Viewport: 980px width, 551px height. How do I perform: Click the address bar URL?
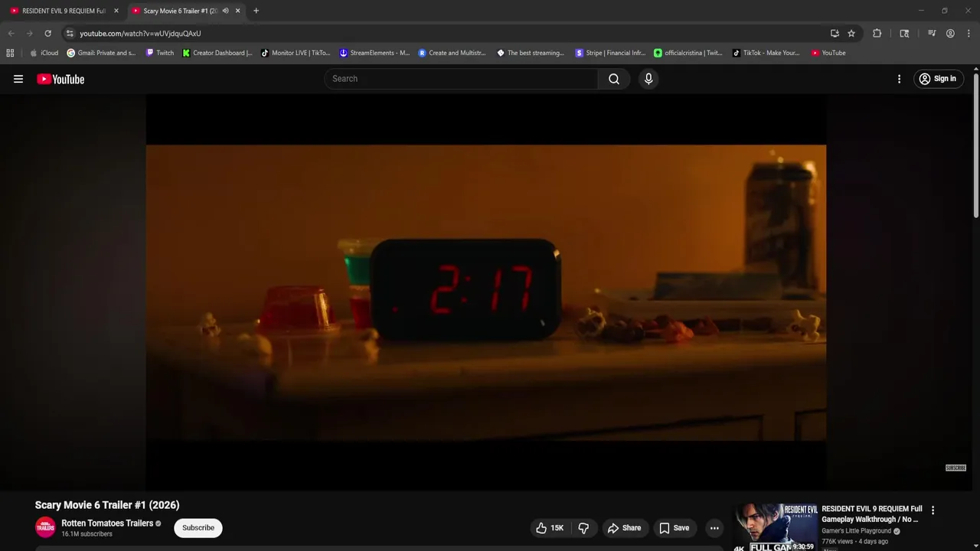pyautogui.click(x=140, y=34)
